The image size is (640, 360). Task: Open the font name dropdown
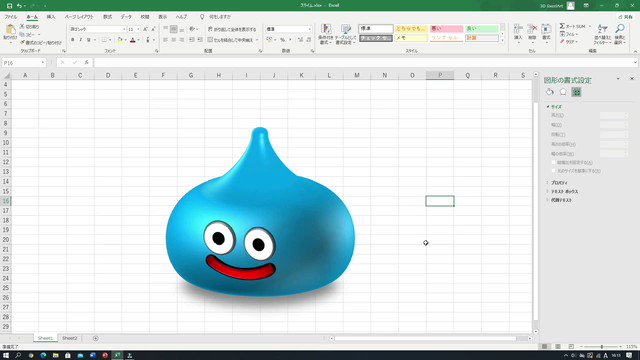click(124, 29)
